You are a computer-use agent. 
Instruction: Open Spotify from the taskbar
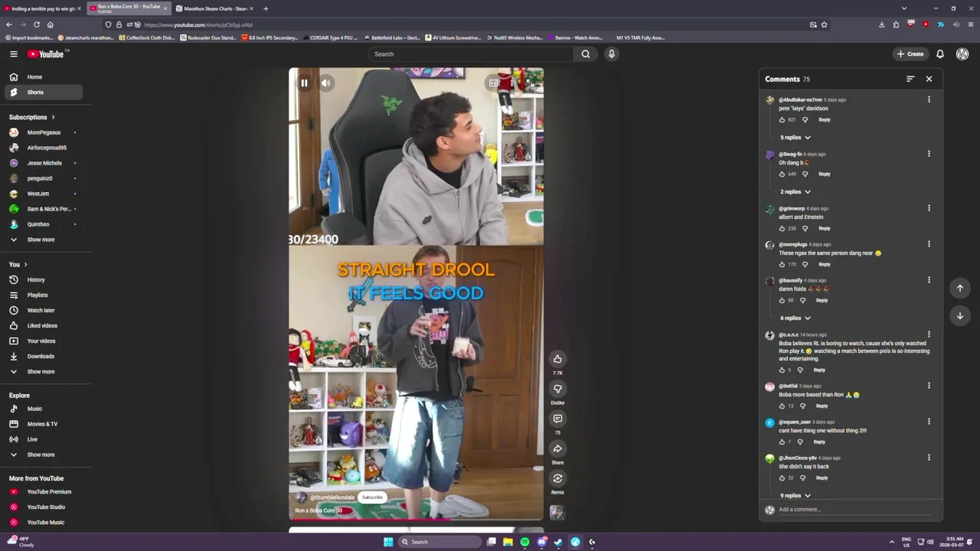(x=524, y=542)
